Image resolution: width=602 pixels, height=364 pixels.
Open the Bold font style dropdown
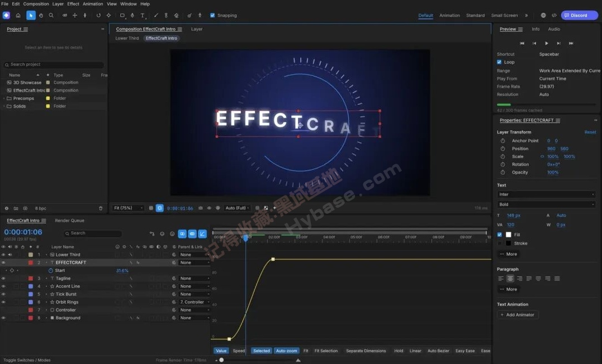(546, 204)
